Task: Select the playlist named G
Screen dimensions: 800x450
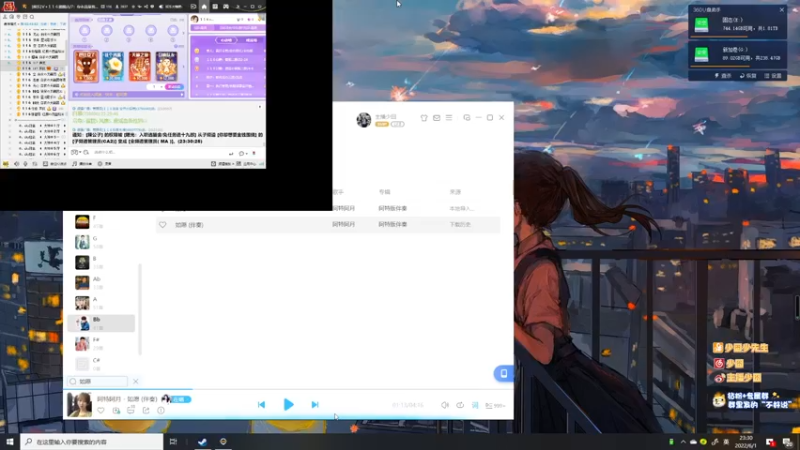Action: (101, 242)
